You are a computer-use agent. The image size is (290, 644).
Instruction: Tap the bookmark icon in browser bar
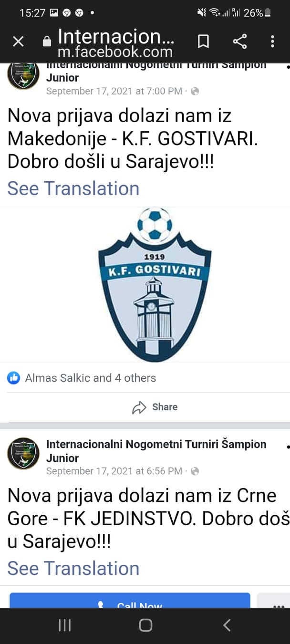tap(203, 42)
